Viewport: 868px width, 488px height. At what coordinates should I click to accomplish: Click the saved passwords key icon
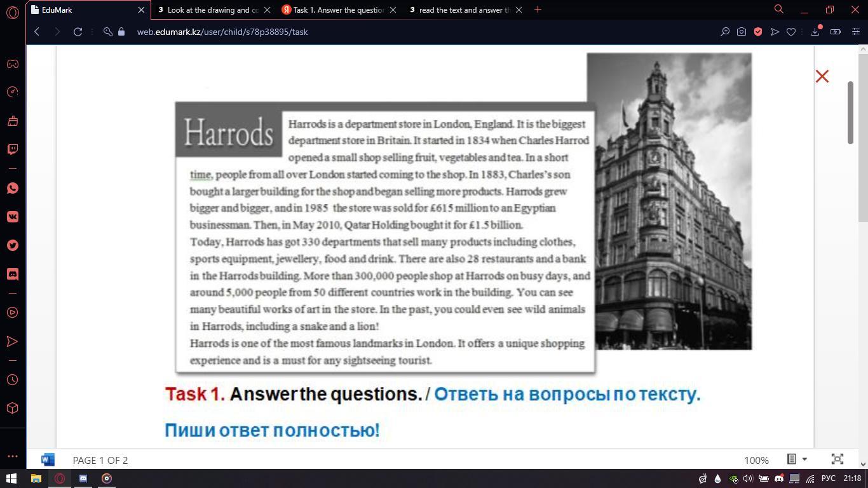107,32
